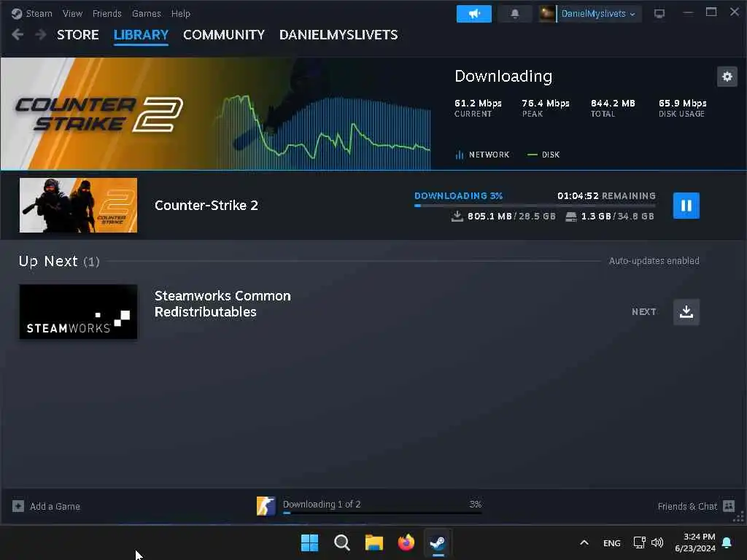Click the Counter-Strike 2 banner logo

click(99, 114)
